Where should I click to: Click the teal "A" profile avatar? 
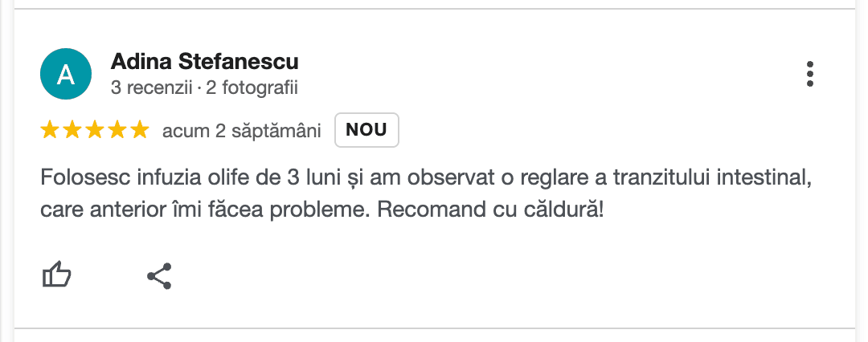[66, 75]
